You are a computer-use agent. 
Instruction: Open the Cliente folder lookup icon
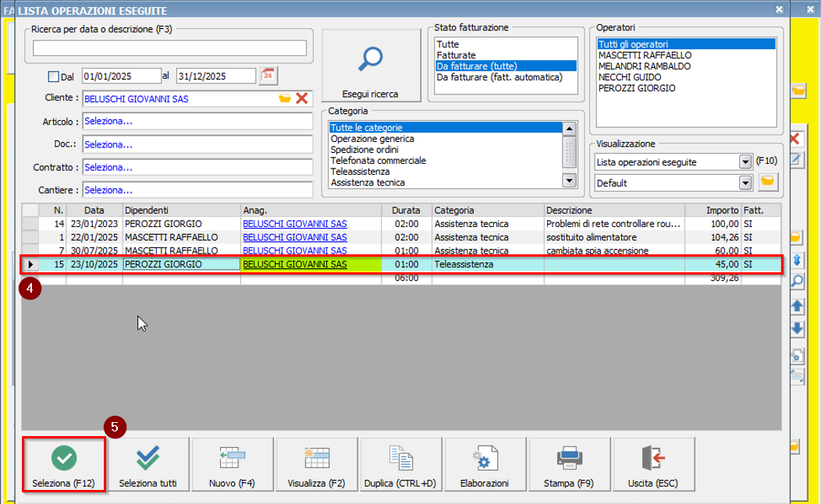(x=285, y=98)
